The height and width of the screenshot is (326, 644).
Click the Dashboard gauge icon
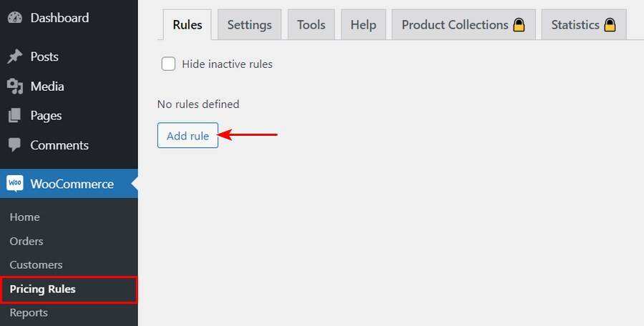[15, 18]
